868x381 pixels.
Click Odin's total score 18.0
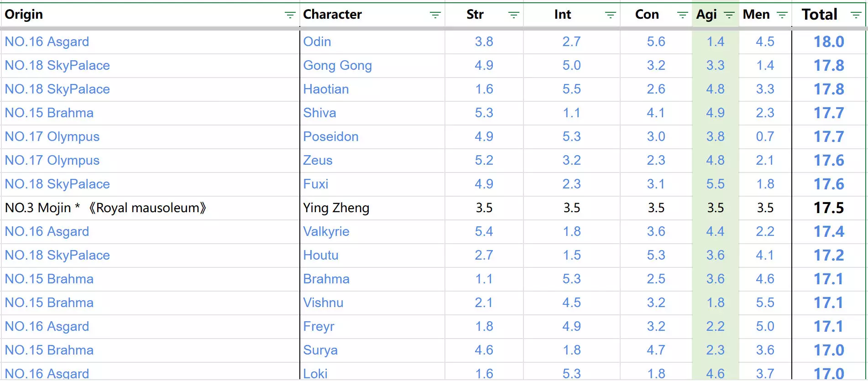[x=829, y=42]
